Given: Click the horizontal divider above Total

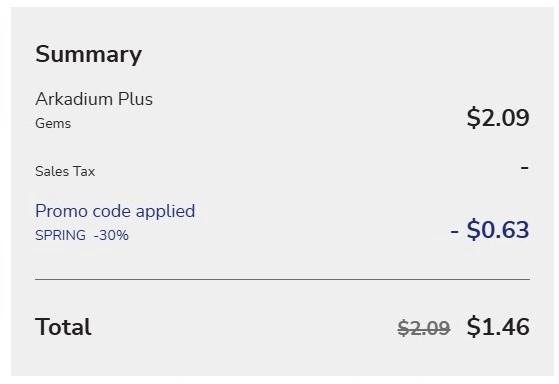Looking at the screenshot, I should (x=282, y=280).
